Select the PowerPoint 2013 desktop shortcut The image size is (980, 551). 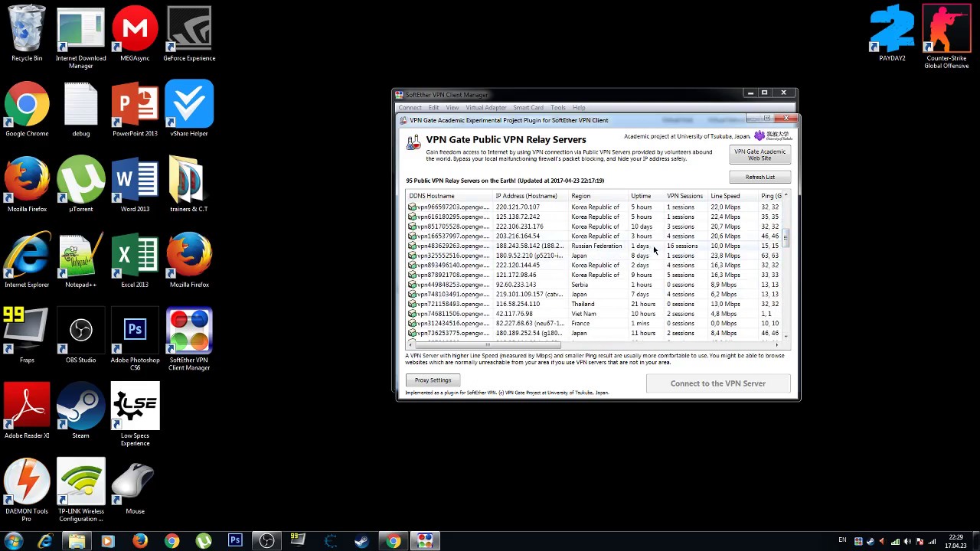tap(135, 109)
